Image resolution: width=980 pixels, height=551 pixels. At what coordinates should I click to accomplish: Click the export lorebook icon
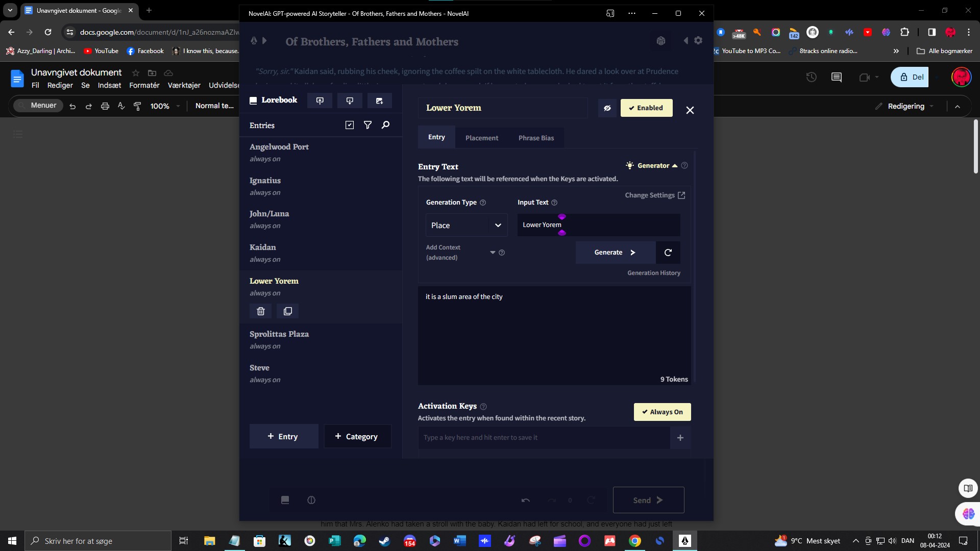350,101
